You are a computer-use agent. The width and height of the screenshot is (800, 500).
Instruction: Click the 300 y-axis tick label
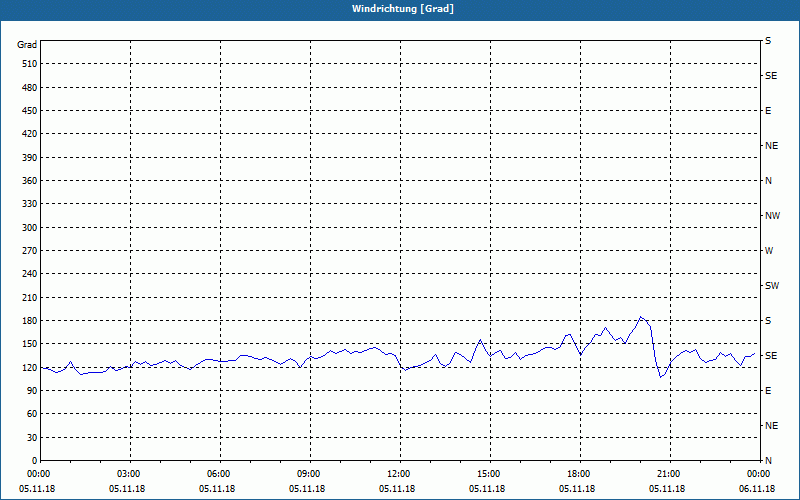[x=30, y=228]
